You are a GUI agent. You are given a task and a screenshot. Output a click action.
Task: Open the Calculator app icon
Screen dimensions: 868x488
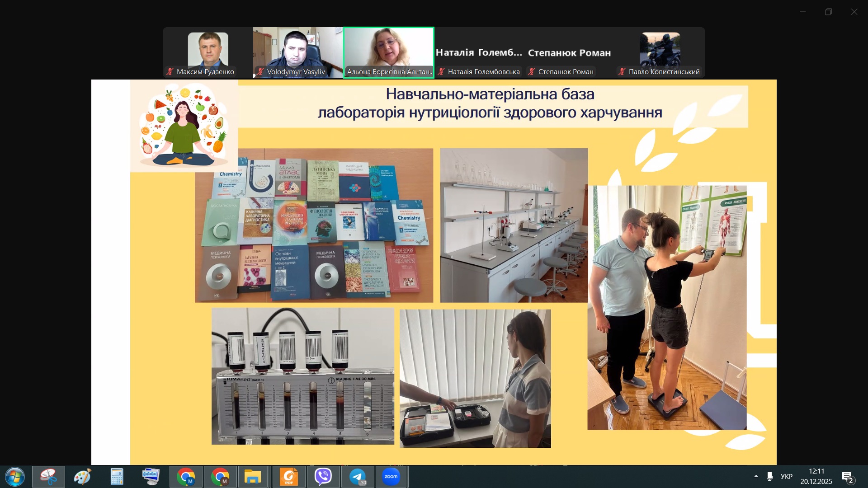pyautogui.click(x=117, y=477)
